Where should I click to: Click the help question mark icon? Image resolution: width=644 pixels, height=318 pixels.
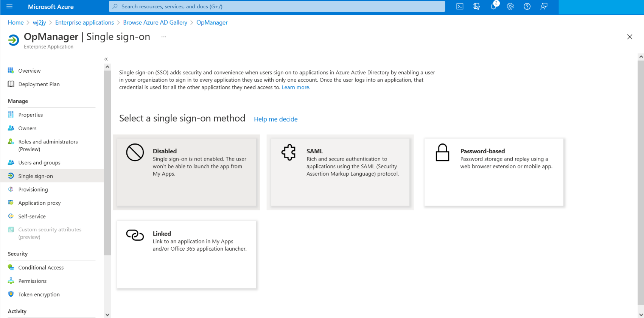(x=527, y=6)
